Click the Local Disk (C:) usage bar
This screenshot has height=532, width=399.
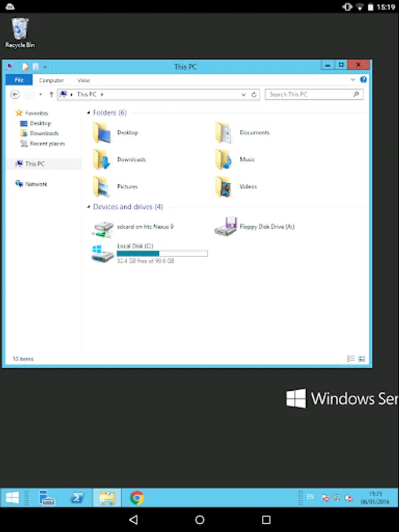point(162,254)
